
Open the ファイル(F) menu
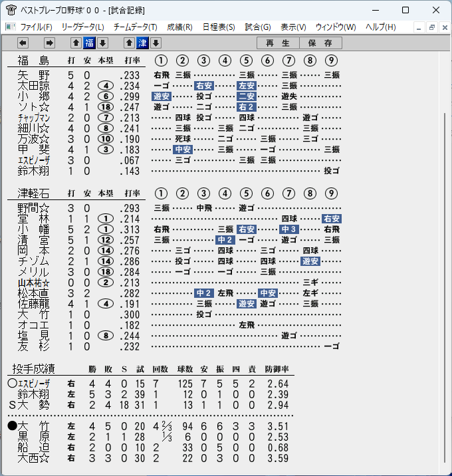coord(36,27)
